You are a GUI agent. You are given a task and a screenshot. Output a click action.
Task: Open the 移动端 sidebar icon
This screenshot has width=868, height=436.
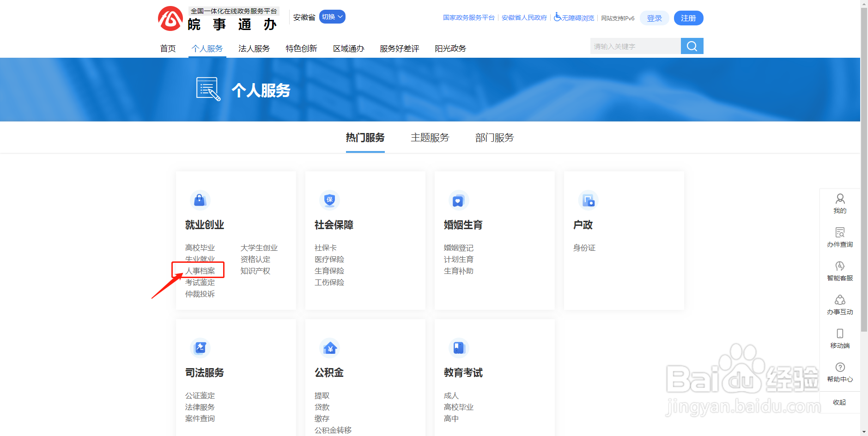click(x=840, y=339)
